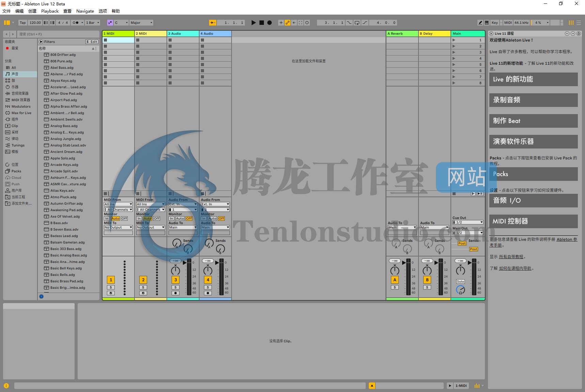Toggle the Automation Arm button
This screenshot has height=392, width=585.
287,23
